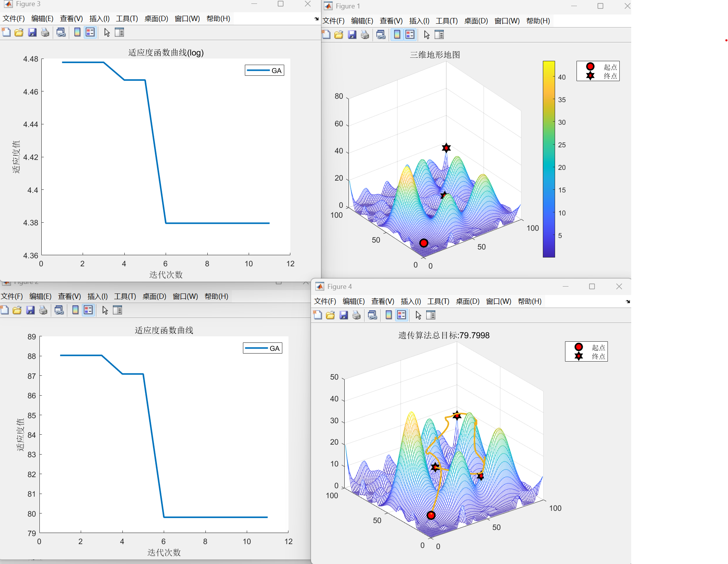Expand the 工具(T) menu in Figure 1

(x=446, y=21)
